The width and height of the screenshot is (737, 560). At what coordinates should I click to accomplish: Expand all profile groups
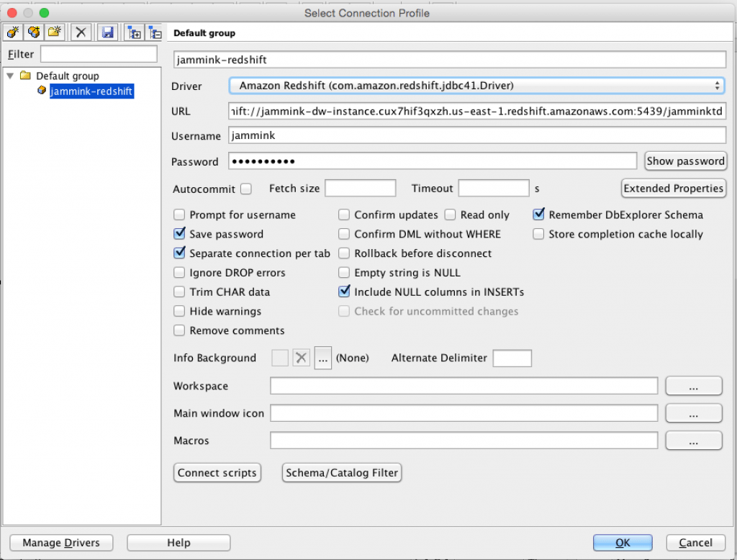point(135,32)
